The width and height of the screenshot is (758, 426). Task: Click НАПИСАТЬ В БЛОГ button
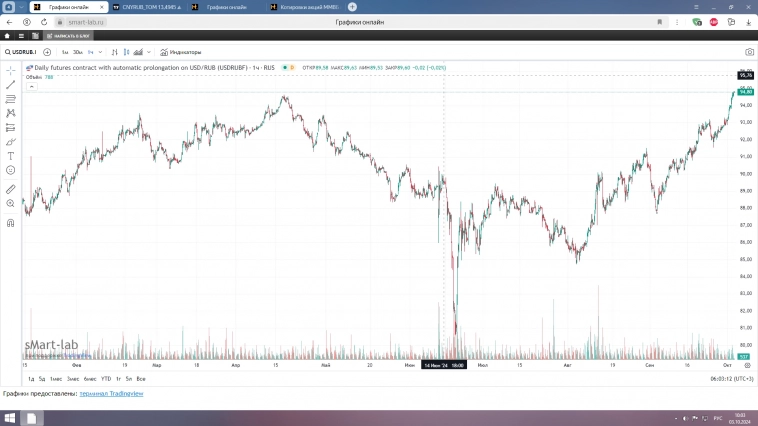click(68, 36)
